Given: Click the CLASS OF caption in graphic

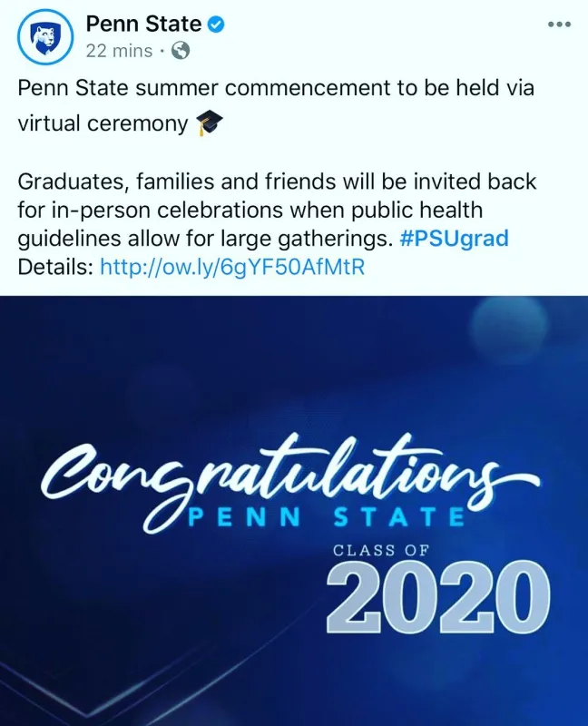Looking at the screenshot, I should pos(380,550).
